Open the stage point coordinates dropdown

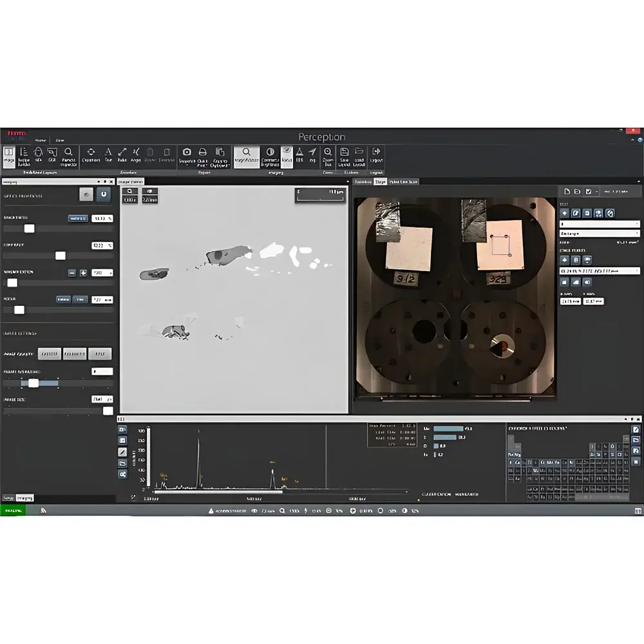pos(600,271)
